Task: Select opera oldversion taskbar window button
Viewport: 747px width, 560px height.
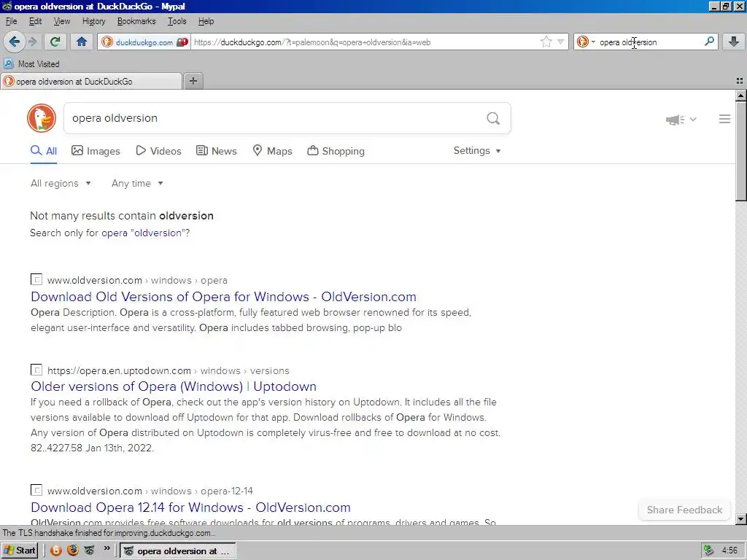Action: tap(178, 551)
